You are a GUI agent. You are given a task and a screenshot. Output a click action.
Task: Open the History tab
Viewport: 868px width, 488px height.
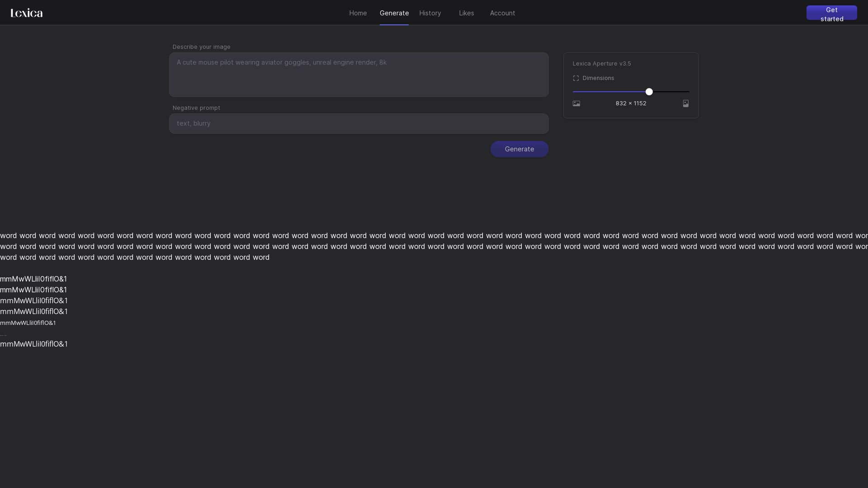click(x=430, y=13)
